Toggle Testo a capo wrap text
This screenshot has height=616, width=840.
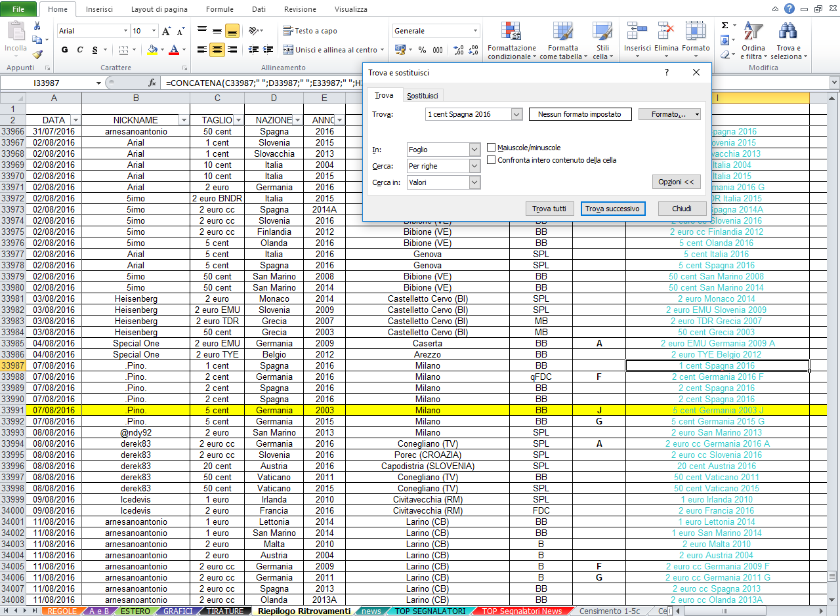click(310, 31)
